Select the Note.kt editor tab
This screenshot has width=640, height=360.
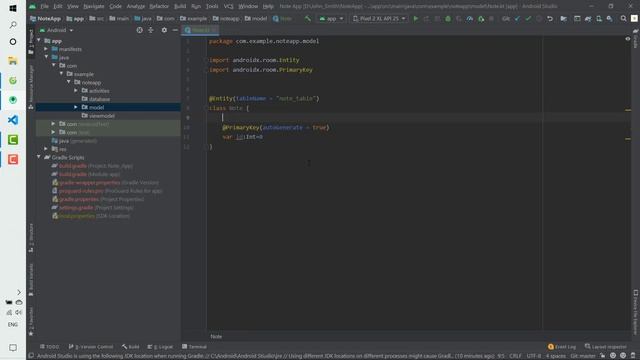point(200,30)
